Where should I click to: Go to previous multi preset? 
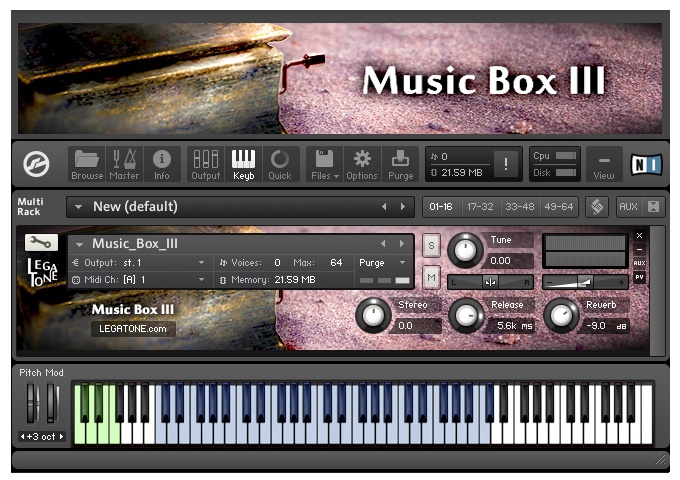point(384,207)
